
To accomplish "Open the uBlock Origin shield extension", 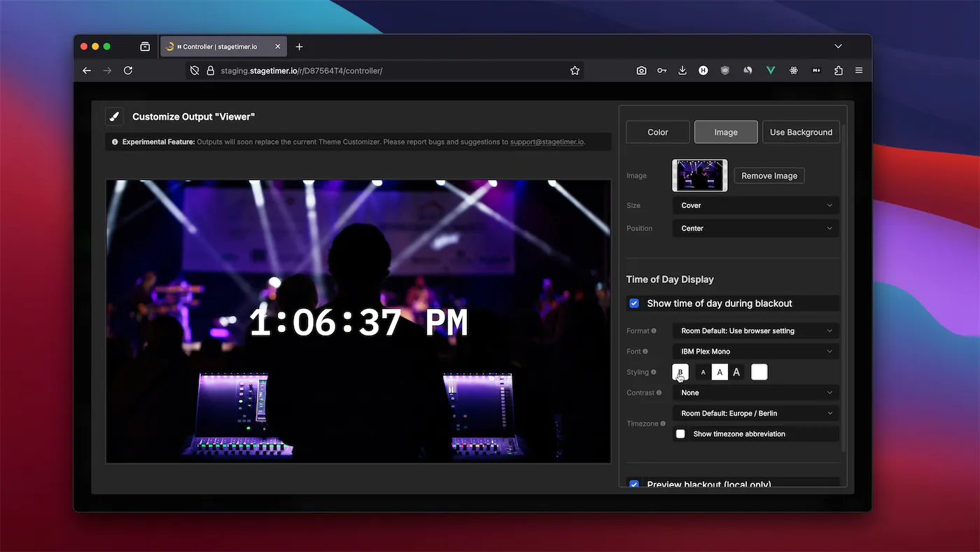I will pos(725,71).
